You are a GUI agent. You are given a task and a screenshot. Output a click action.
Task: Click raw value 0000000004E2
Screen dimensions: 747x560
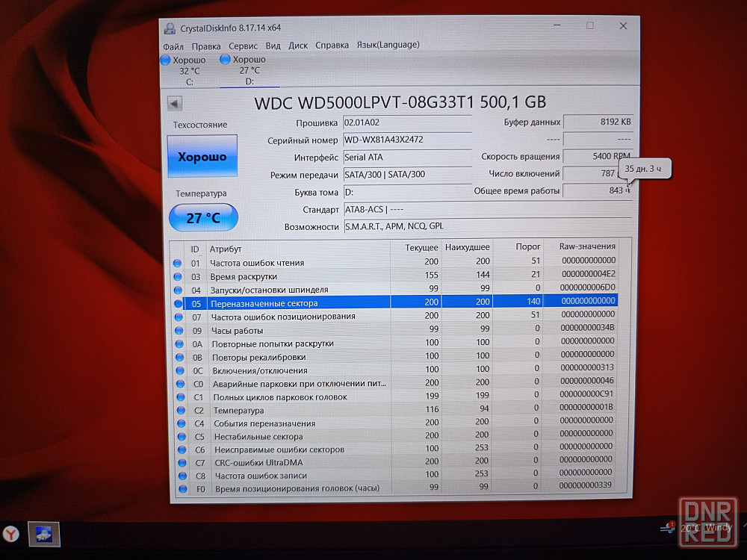[589, 274]
